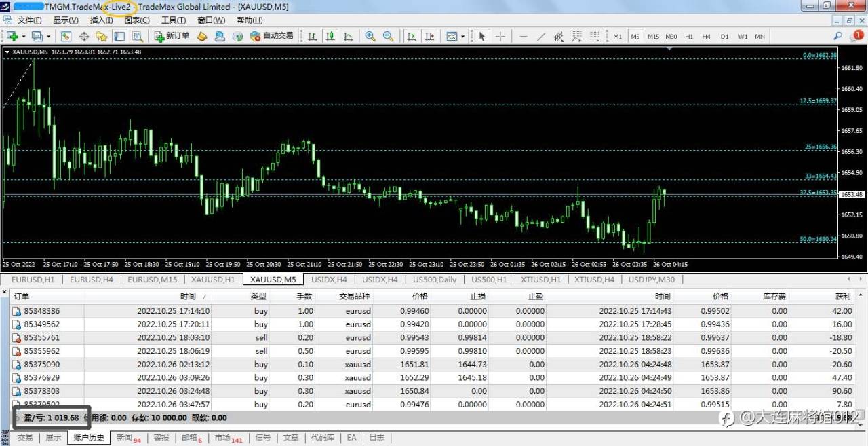Click the scroll-right arrow of chart tabs
868x446 pixels.
[859, 279]
